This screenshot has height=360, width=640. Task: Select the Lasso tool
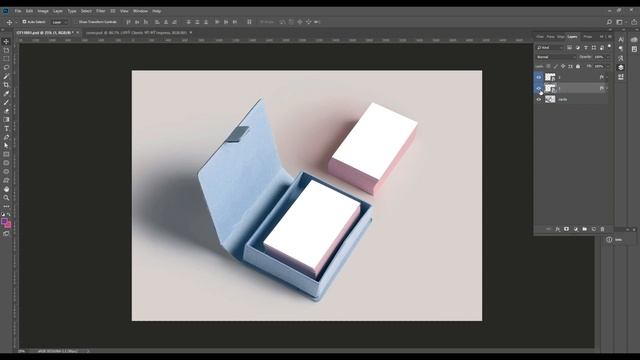6,67
